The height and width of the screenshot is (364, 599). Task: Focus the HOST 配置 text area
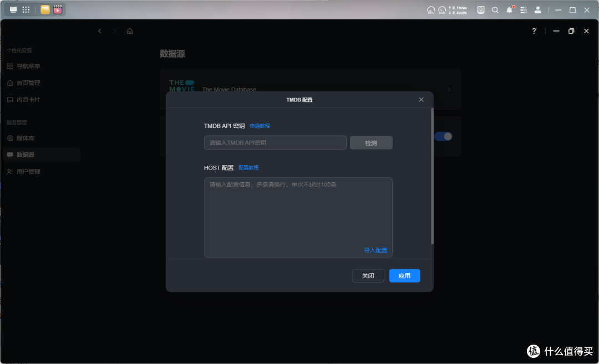298,218
